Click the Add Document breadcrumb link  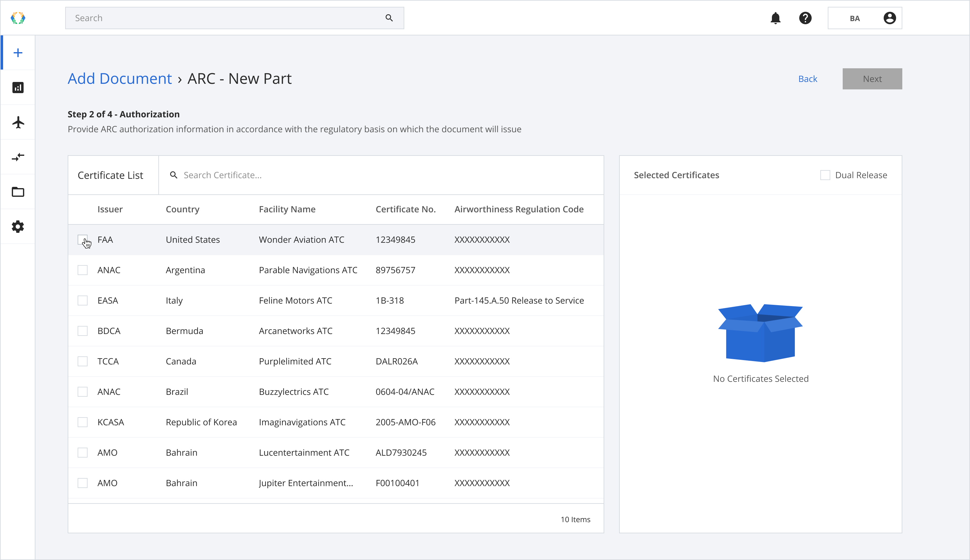click(119, 78)
